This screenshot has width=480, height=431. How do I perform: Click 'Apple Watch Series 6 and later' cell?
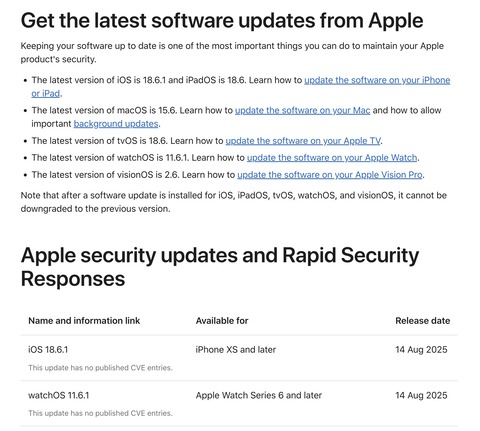coord(259,395)
